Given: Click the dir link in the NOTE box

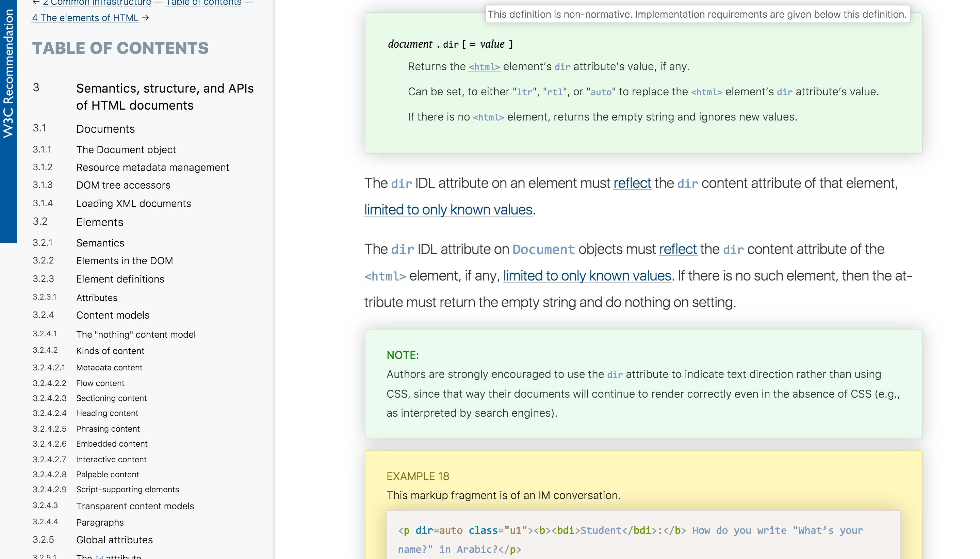Looking at the screenshot, I should point(615,374).
